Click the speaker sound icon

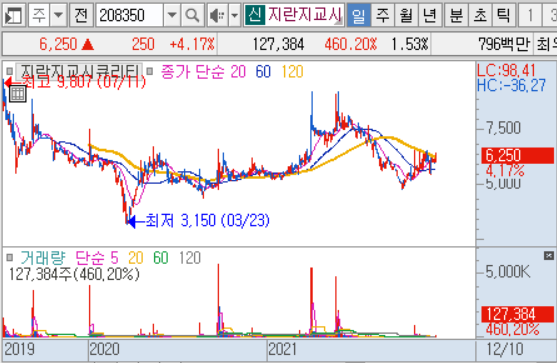217,15
